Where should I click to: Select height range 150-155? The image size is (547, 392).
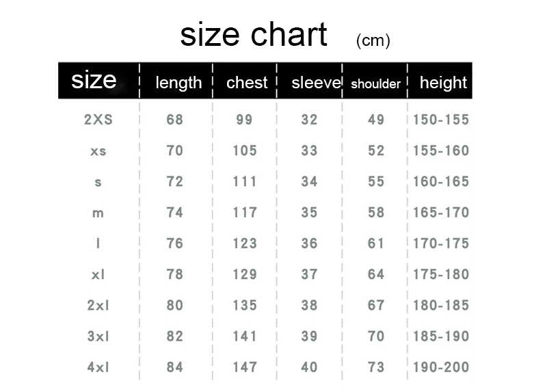(441, 120)
